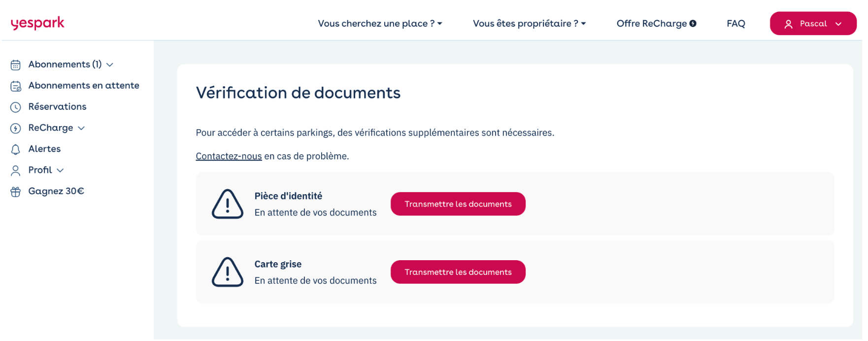Viewport: 868px width, 341px height.
Task: Open Gagnez 30€ in the sidebar
Action: point(56,191)
